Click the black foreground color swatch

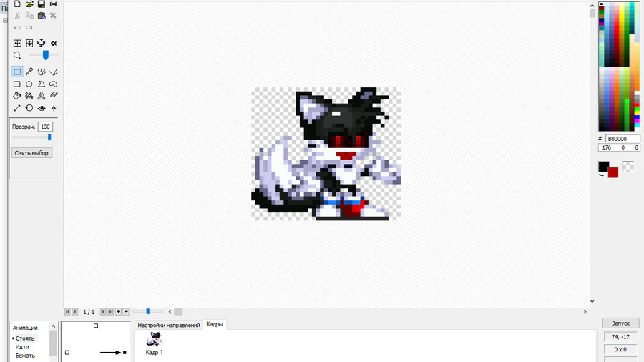602,167
